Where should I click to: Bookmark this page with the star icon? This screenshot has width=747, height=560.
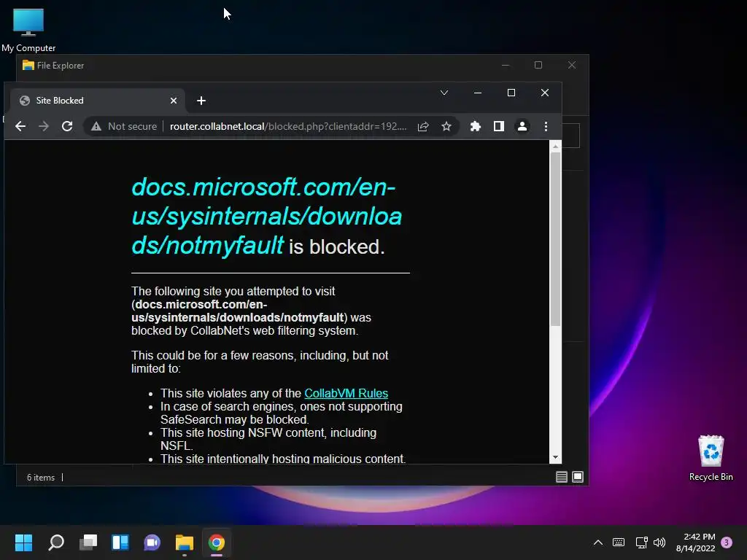pyautogui.click(x=446, y=126)
